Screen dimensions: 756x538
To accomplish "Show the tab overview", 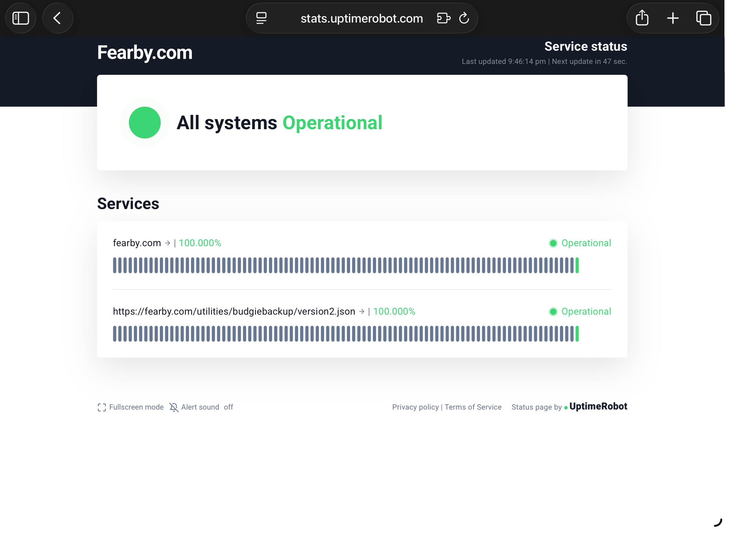I will (703, 18).
